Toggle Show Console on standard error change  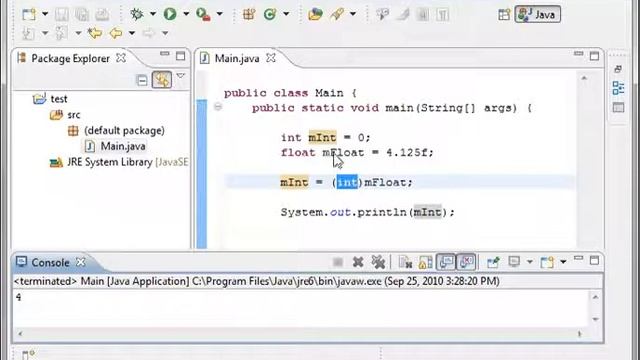(466, 262)
